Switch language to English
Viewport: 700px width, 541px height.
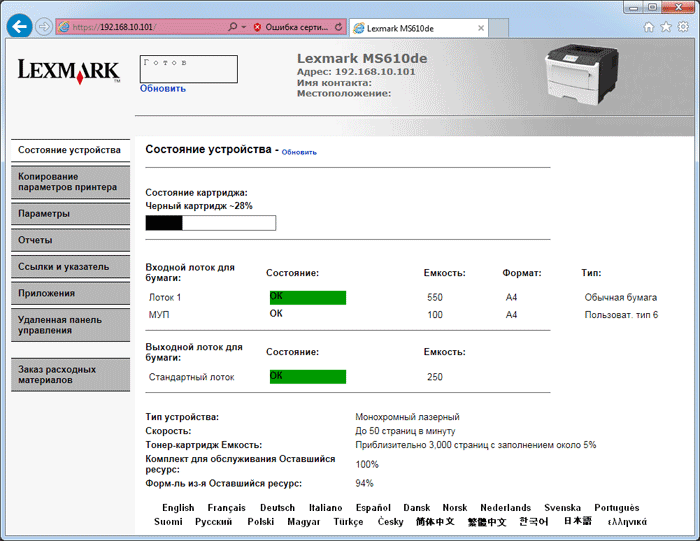178,508
